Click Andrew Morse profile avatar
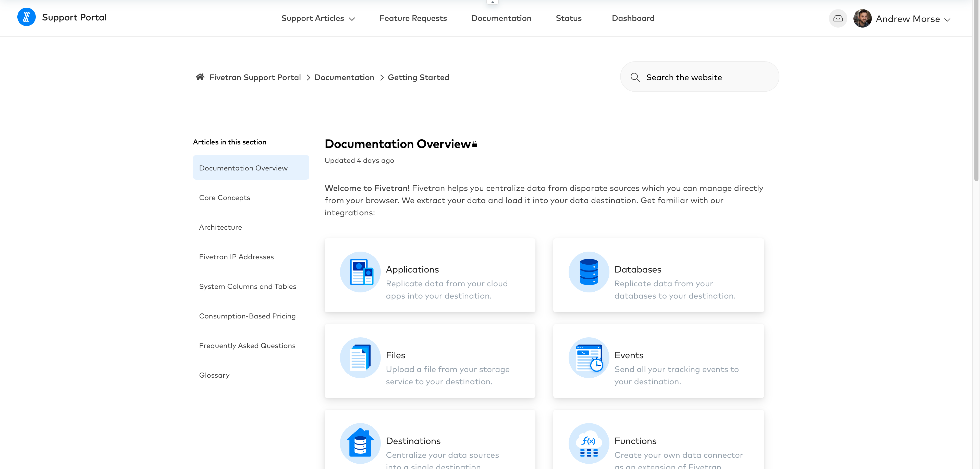Image resolution: width=980 pixels, height=469 pixels. [x=862, y=18]
